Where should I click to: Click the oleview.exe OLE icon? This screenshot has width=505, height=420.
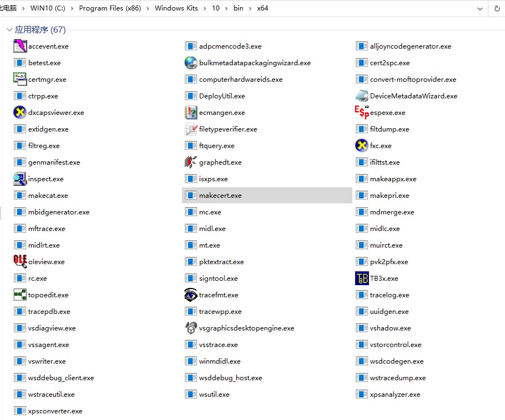20,262
